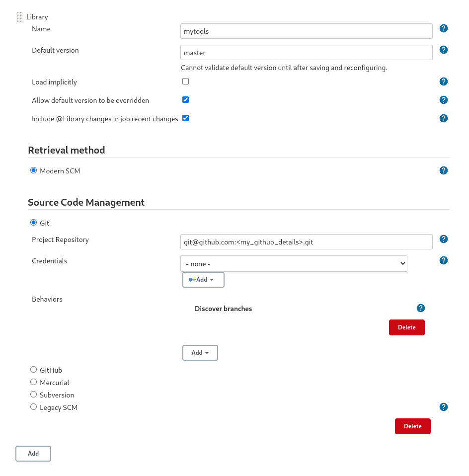
Task: View help for Load implicitly option
Action: point(443,81)
